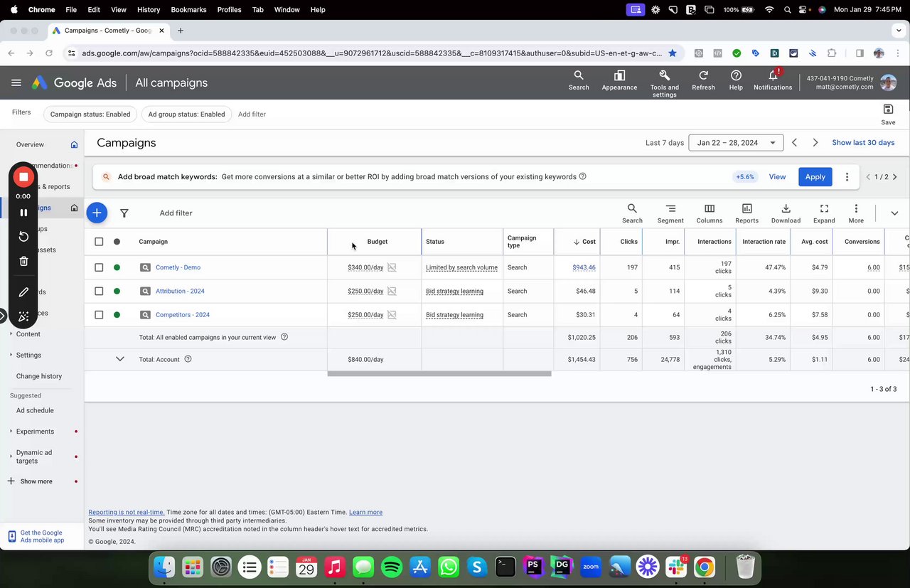910x588 pixels.
Task: Click the table filter funnel icon
Action: (124, 213)
